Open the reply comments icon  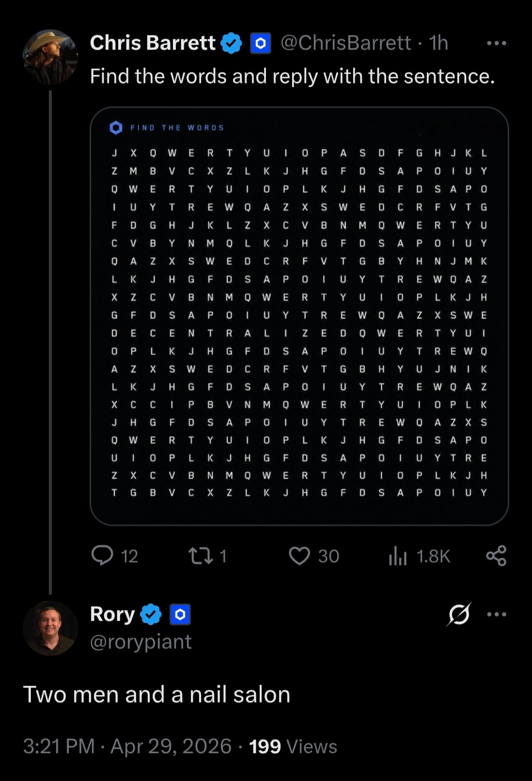(x=102, y=556)
